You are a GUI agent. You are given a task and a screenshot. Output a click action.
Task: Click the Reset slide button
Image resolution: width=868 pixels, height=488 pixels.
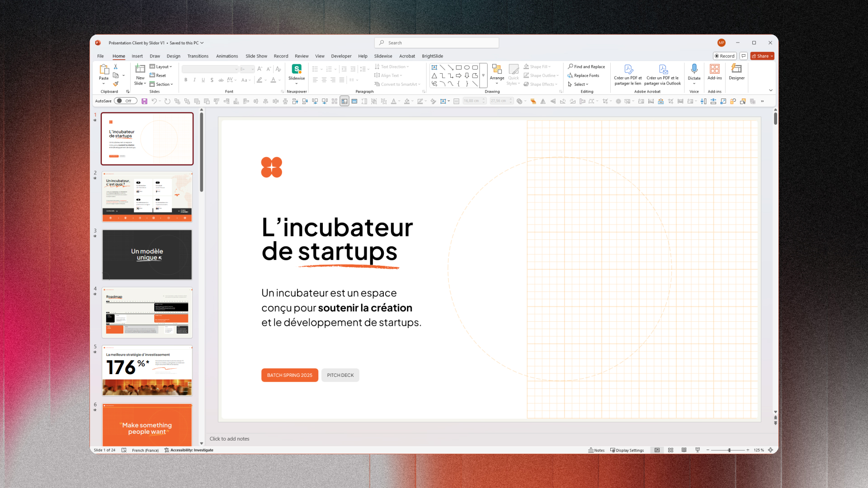158,75
